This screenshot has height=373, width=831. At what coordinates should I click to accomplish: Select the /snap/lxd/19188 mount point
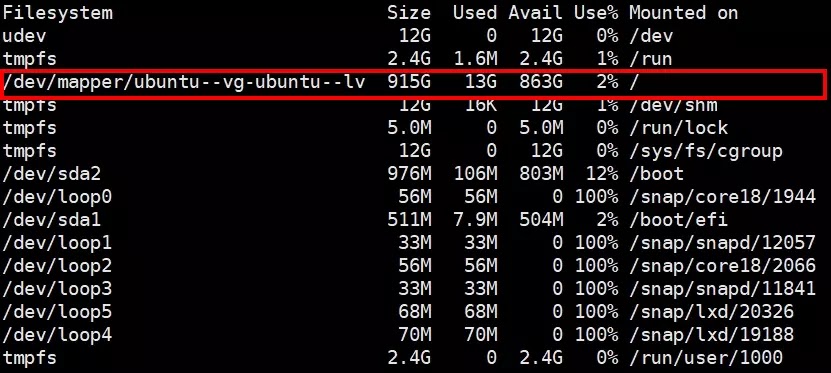tap(712, 335)
